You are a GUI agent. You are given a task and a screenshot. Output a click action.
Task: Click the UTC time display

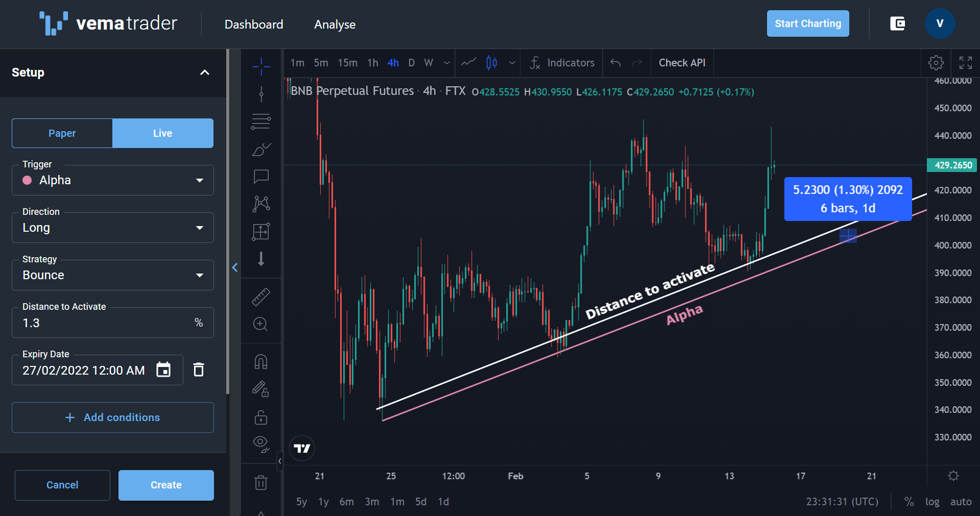click(842, 502)
